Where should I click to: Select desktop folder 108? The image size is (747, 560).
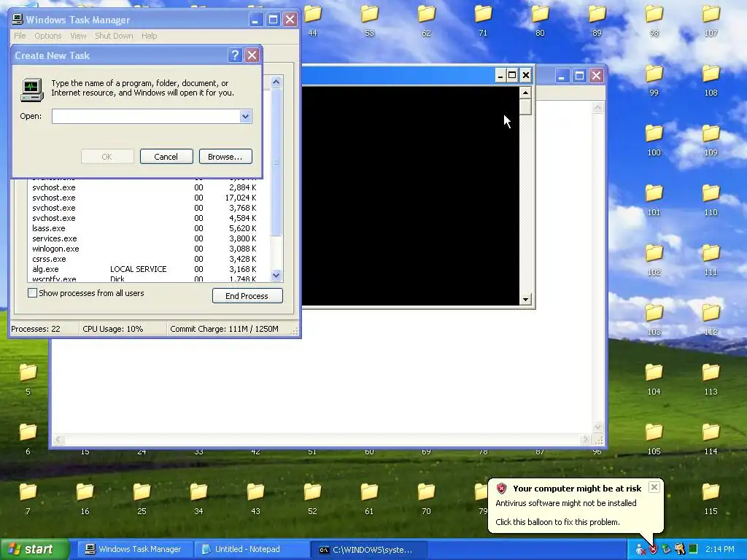click(711, 81)
